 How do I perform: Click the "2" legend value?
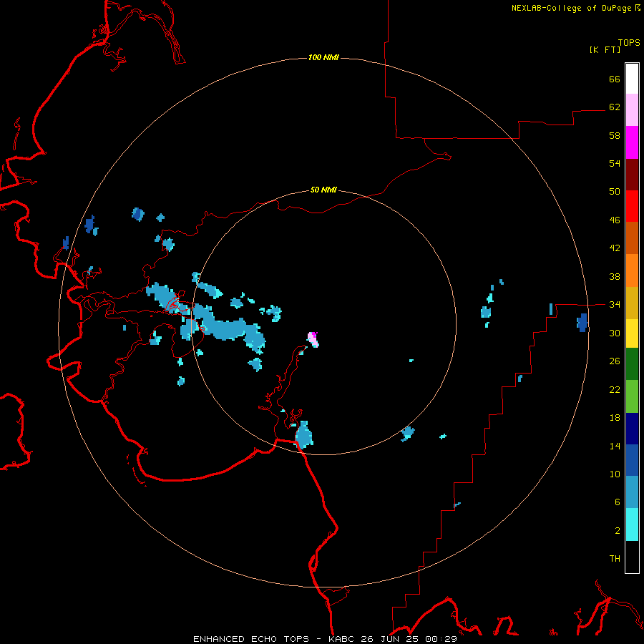point(618,531)
